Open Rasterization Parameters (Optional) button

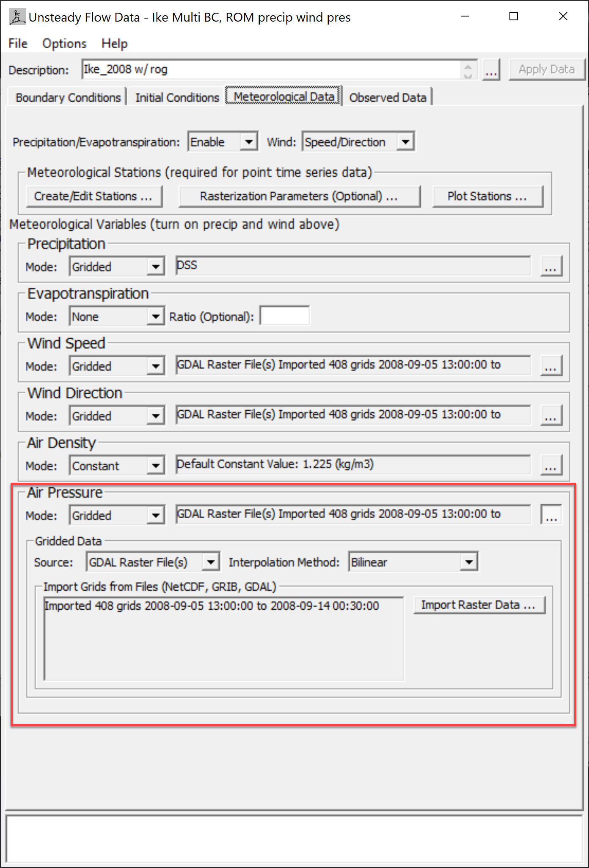[300, 196]
